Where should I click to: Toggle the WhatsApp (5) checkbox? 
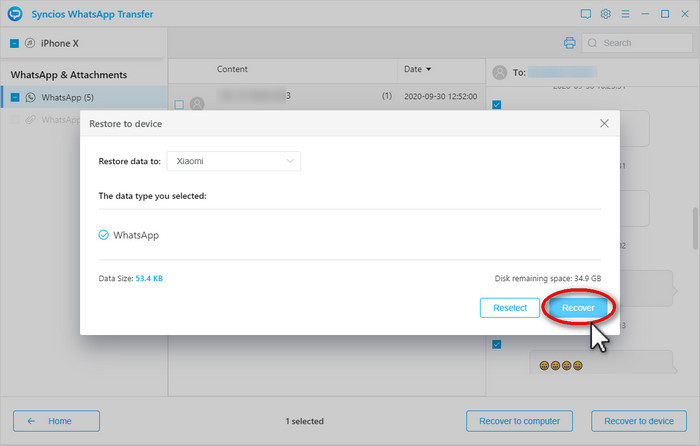point(15,97)
